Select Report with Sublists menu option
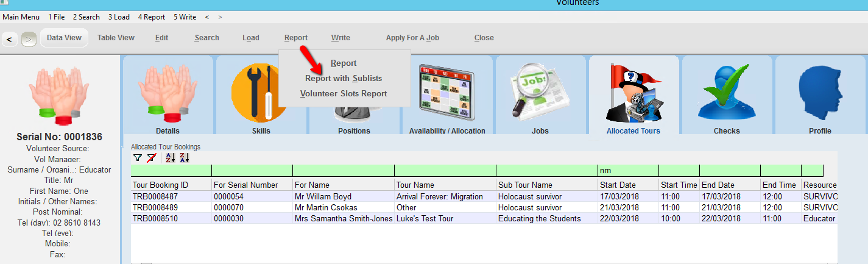The width and height of the screenshot is (868, 264). 344,78
